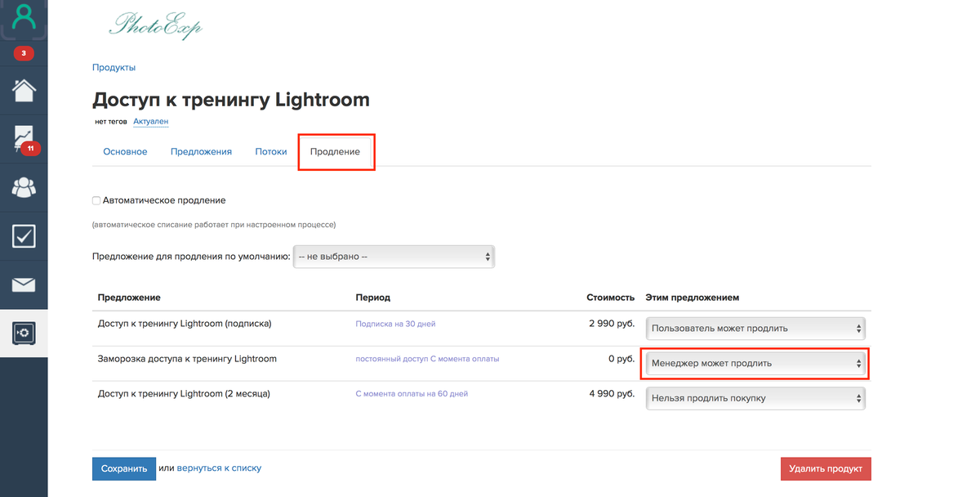Open the chart statistics sidebar icon
Screen dimensions: 980x497
(24, 139)
